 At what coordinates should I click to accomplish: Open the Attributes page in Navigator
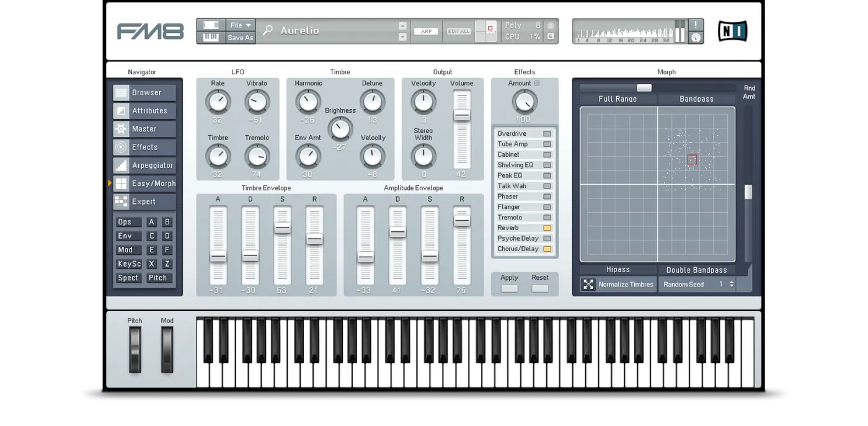pos(144,111)
